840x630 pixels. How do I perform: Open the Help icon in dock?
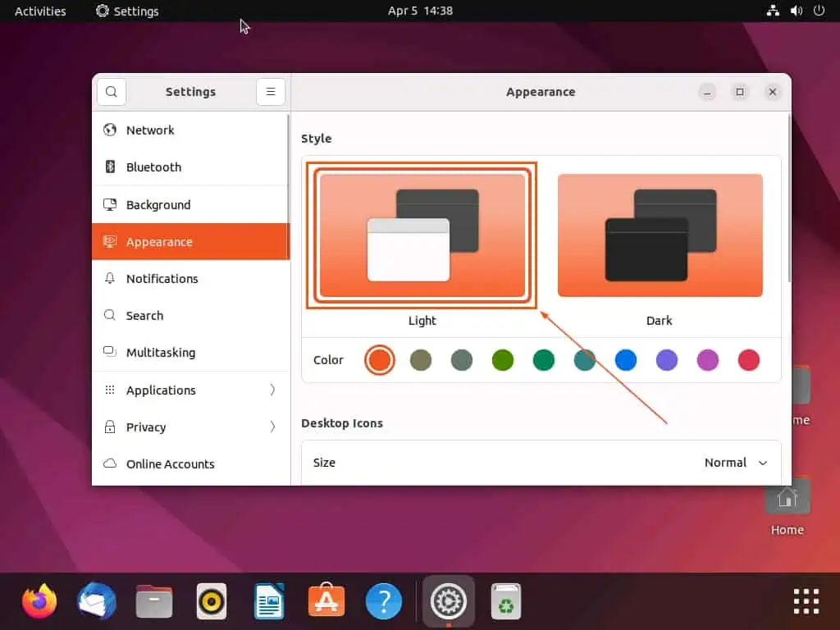tap(383, 601)
